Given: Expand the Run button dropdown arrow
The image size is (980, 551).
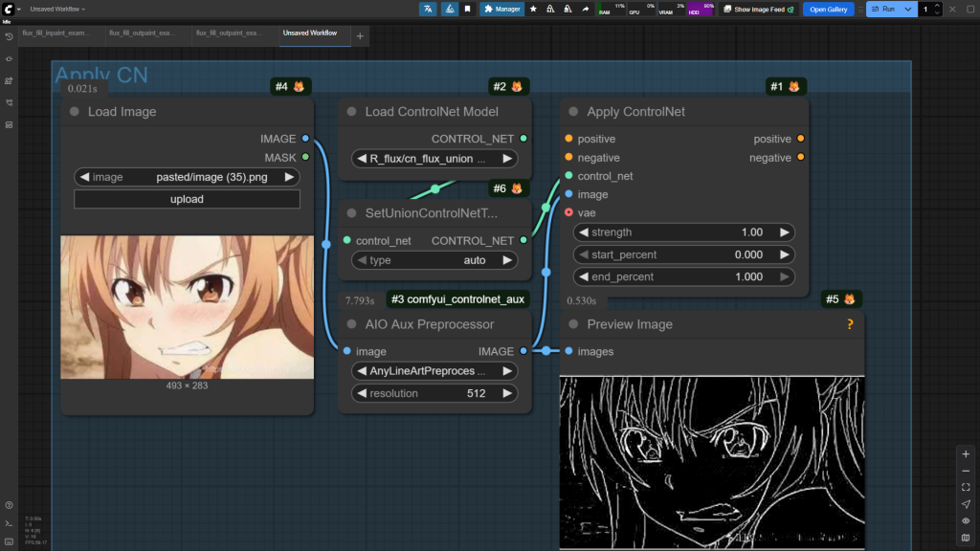Looking at the screenshot, I should [907, 9].
